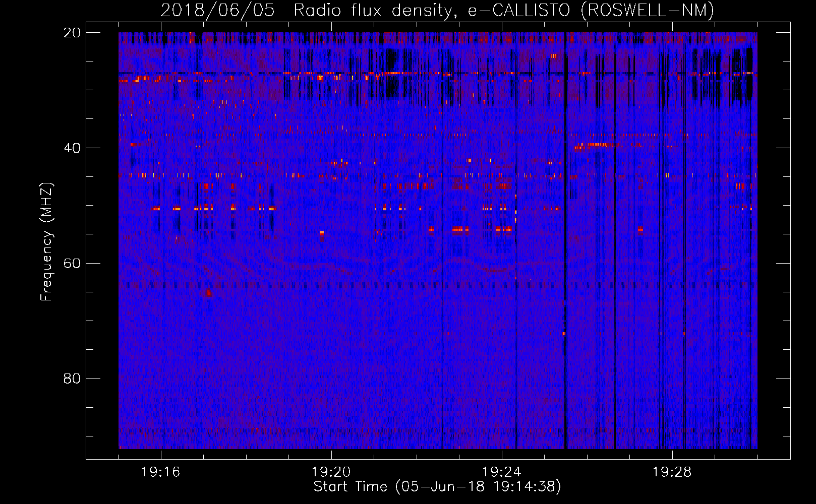Click the y-axis label "Frequency (MHZ)"
This screenshot has width=816, height=504.
coord(46,241)
